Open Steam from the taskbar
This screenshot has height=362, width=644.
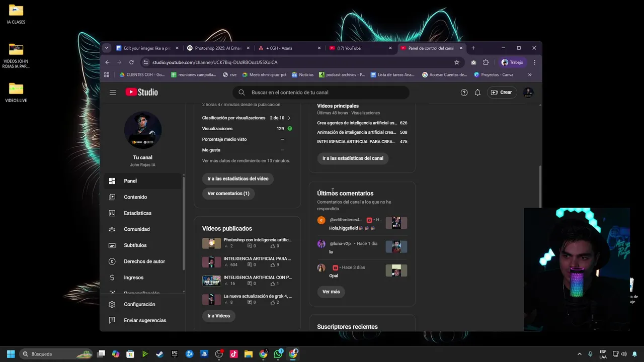tap(159, 354)
